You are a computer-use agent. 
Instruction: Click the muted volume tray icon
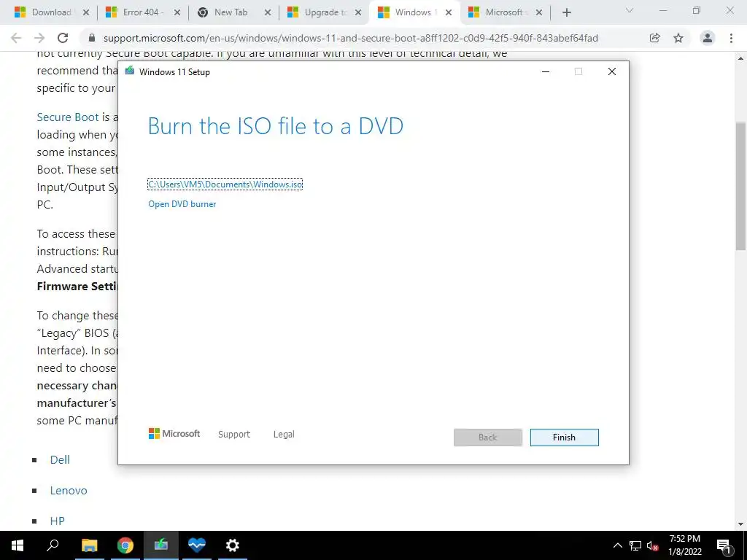pyautogui.click(x=652, y=545)
